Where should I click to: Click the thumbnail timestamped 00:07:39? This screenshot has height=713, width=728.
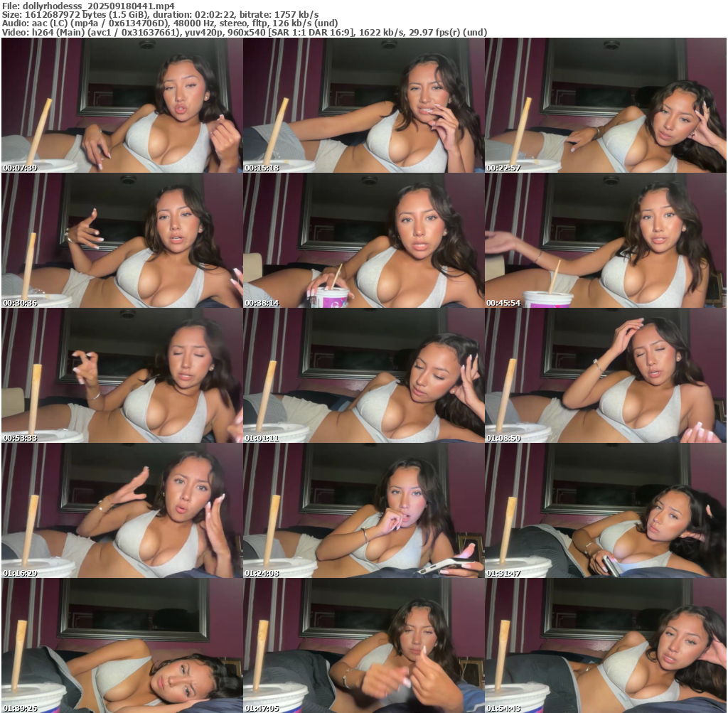tap(122, 106)
